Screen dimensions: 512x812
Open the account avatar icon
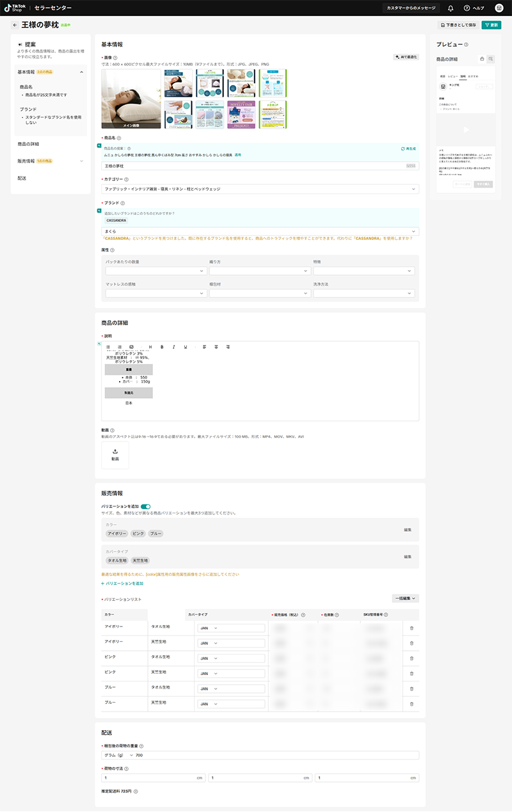[x=499, y=8]
